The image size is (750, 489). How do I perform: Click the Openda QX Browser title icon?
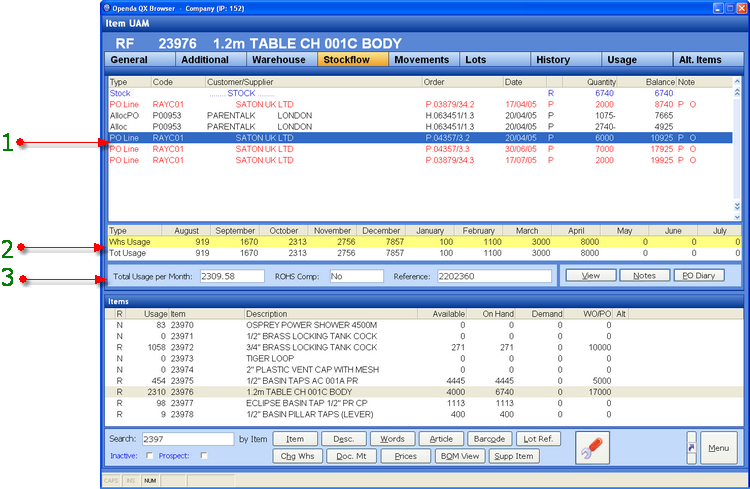pos(107,8)
